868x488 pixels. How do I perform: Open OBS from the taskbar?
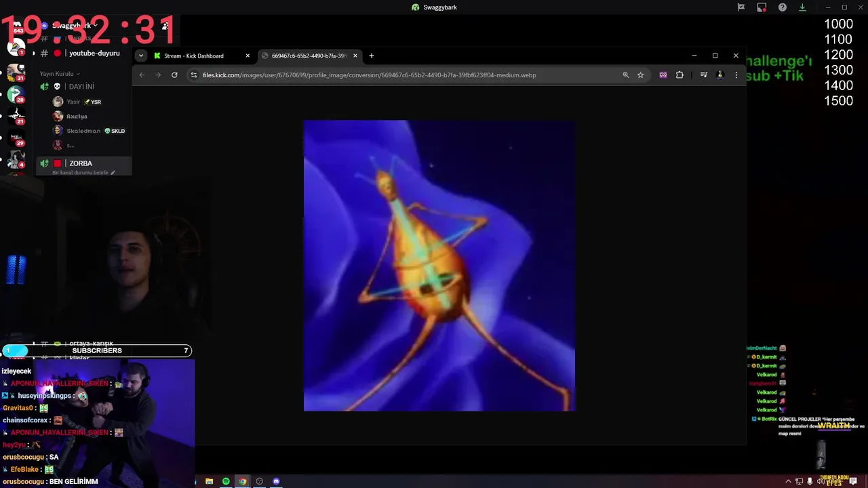click(x=259, y=481)
